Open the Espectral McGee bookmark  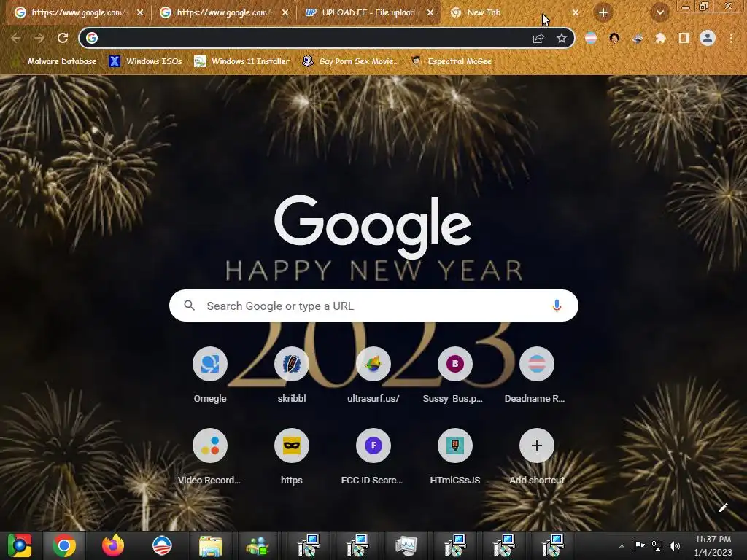click(x=452, y=61)
